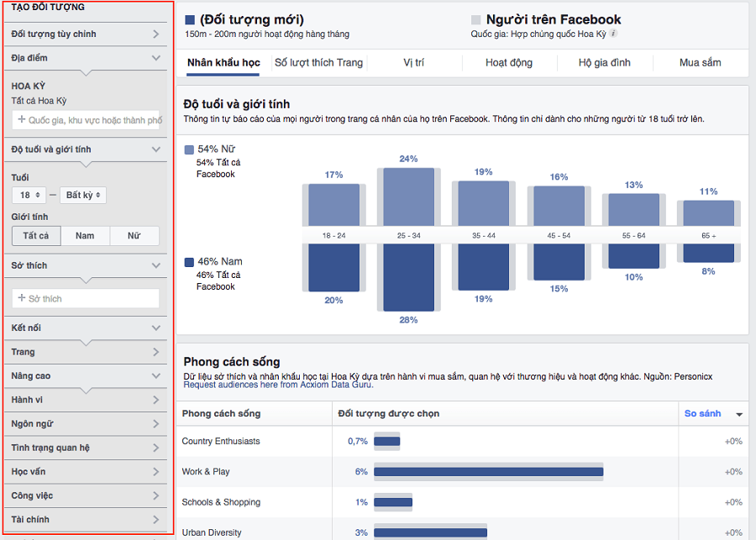Viewport: 756px width, 540px height.
Task: Open the minimum age '18' dropdown
Action: (x=28, y=194)
